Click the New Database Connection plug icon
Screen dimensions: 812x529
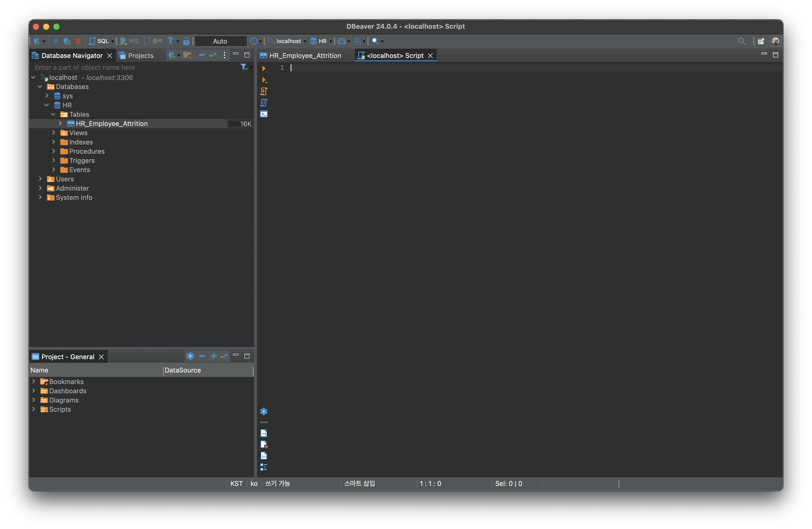(37, 41)
